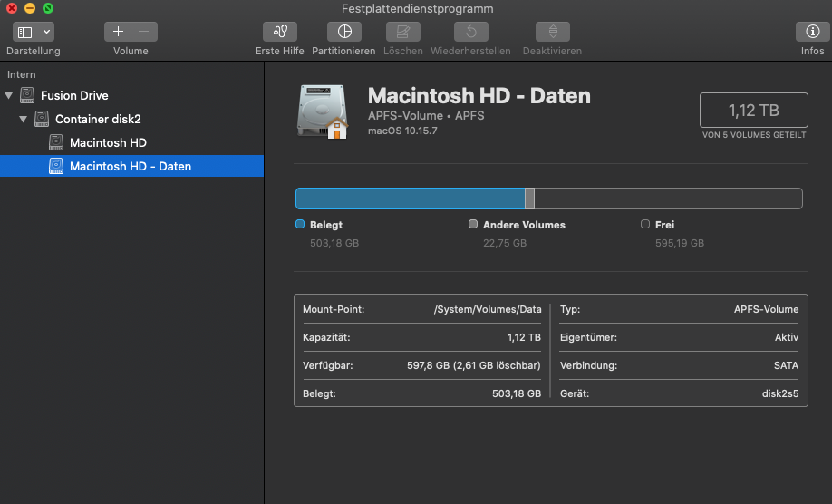Open the Partitionieren pie chart tool

point(343,32)
